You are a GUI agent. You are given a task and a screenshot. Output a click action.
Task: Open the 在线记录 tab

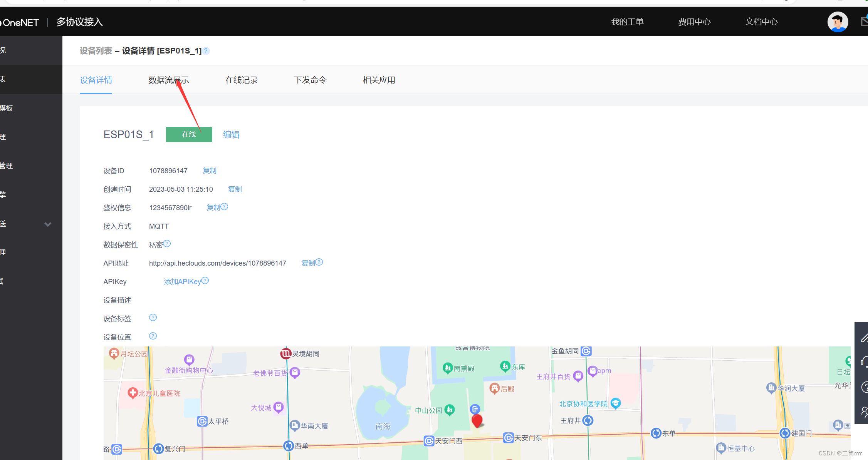(x=242, y=80)
